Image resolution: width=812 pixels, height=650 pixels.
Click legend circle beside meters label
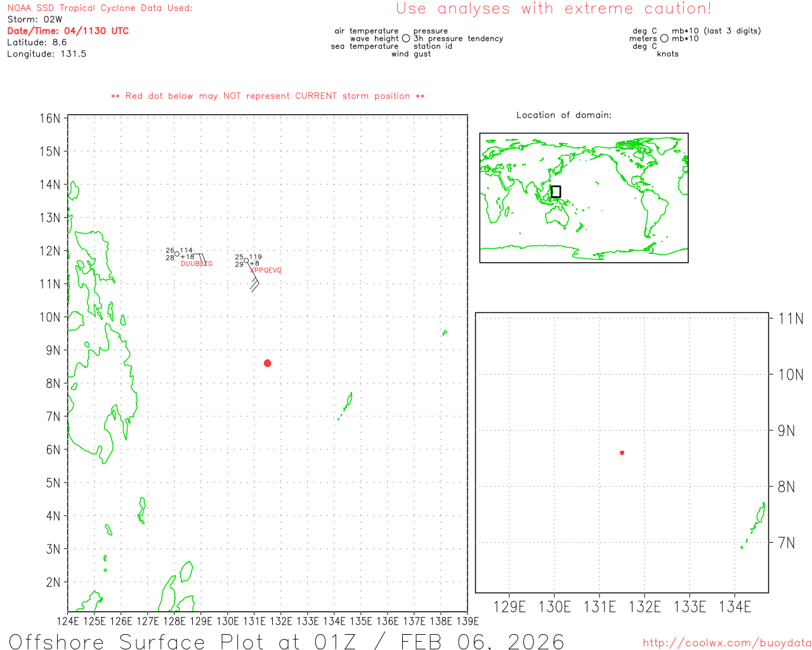tap(664, 39)
